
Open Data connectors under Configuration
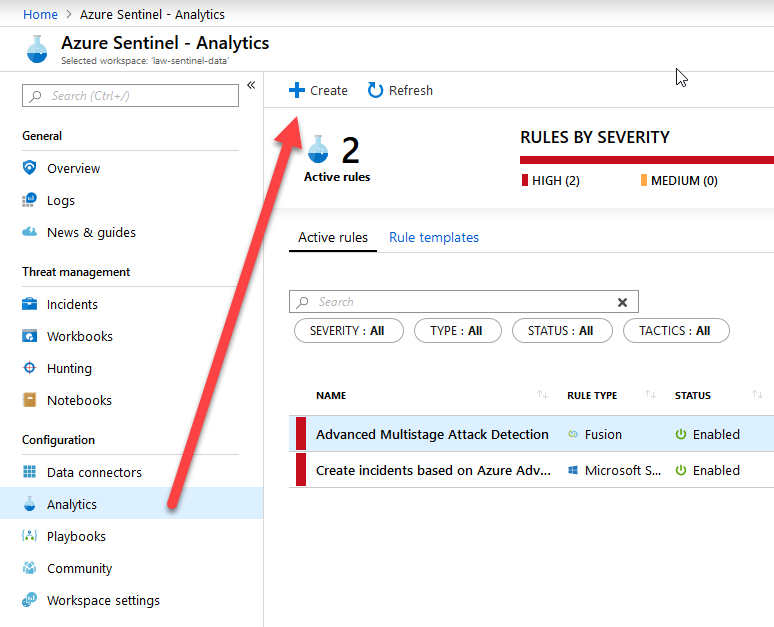point(94,472)
